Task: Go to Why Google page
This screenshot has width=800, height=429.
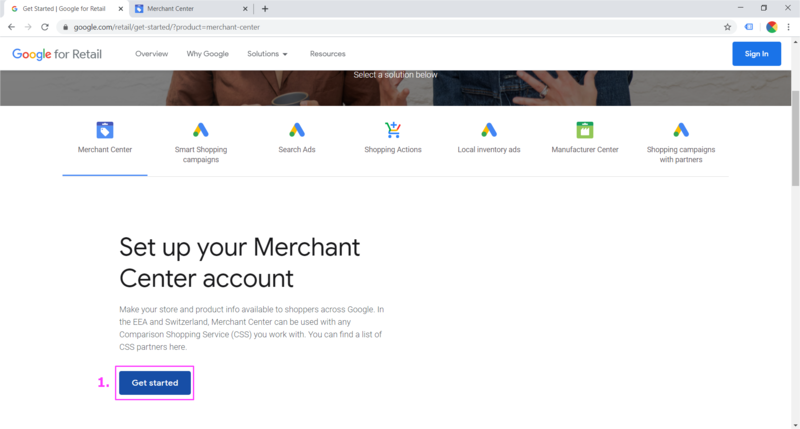Action: pyautogui.click(x=207, y=54)
